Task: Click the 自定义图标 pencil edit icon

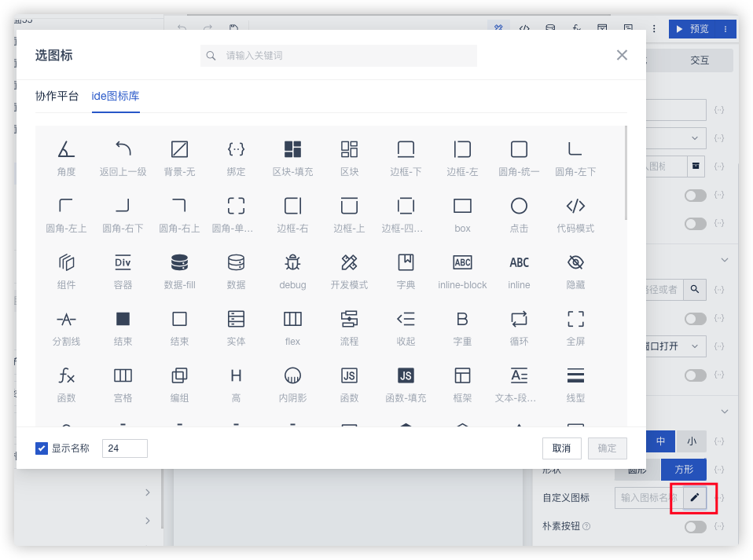Action: 694,498
